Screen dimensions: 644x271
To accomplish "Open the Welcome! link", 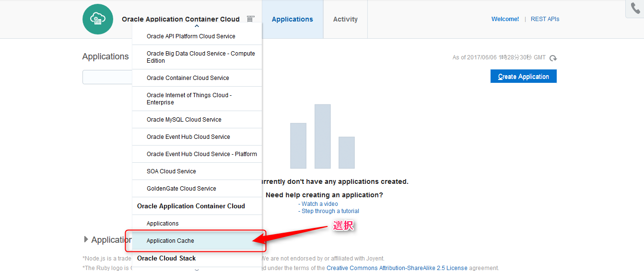I will [x=505, y=19].
